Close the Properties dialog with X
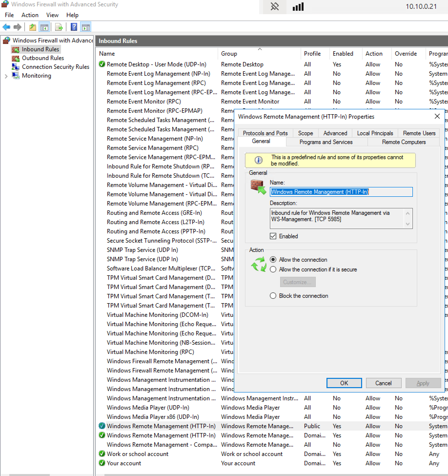The image size is (448, 476). 437,116
